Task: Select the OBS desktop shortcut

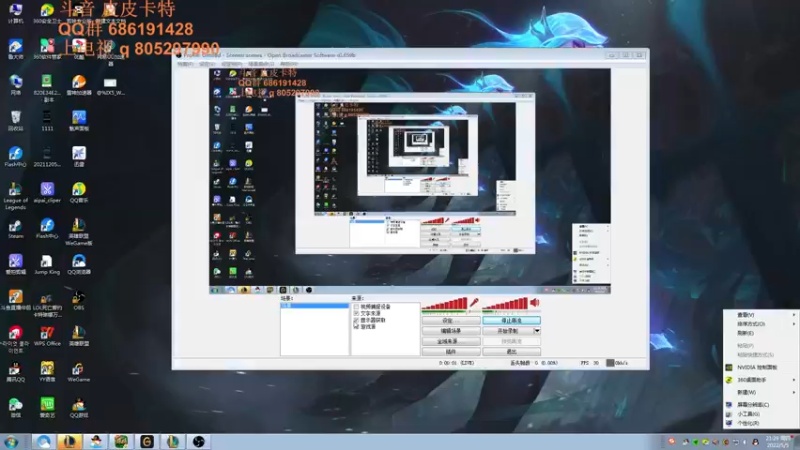Action: (79, 300)
